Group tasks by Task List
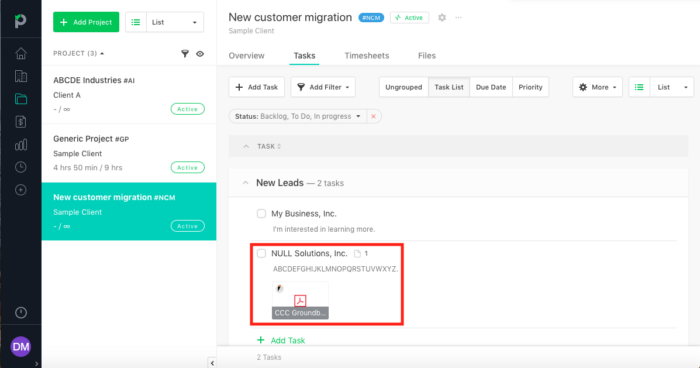Viewport: 700px width, 368px height. click(449, 87)
